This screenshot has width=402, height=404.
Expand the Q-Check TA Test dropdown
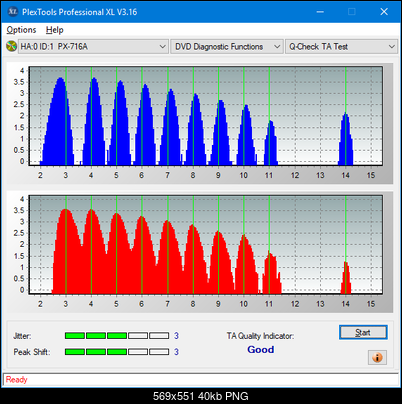click(x=341, y=47)
